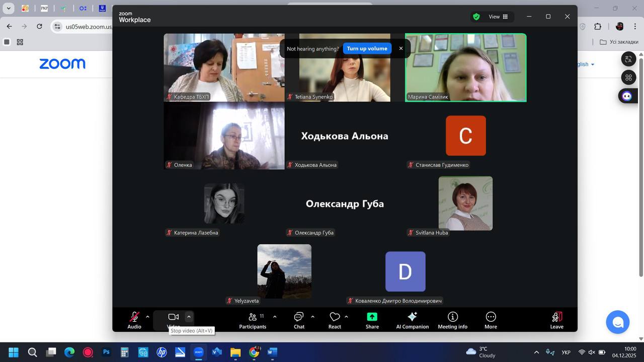Stop video using the camera button
The height and width of the screenshot is (362, 644).
(x=174, y=317)
